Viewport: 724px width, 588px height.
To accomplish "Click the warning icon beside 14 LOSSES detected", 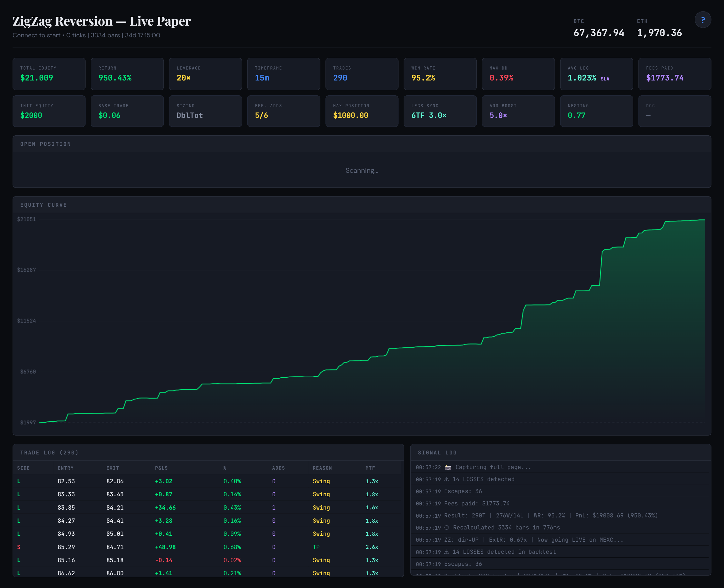I will (x=447, y=479).
